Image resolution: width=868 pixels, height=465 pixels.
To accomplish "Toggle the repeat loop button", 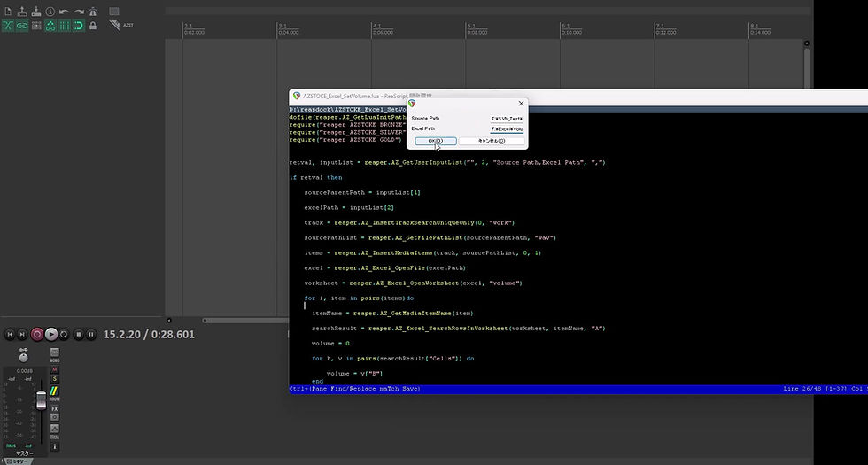I will coord(64,335).
